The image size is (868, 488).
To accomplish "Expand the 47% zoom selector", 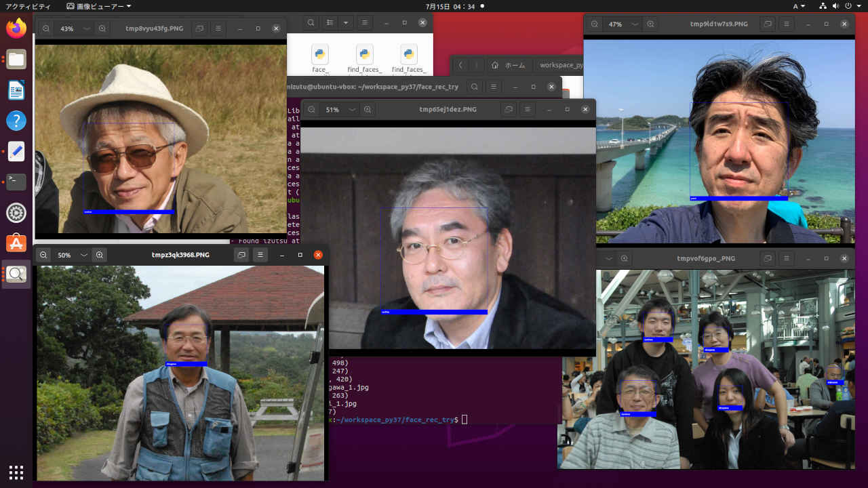I will (635, 24).
